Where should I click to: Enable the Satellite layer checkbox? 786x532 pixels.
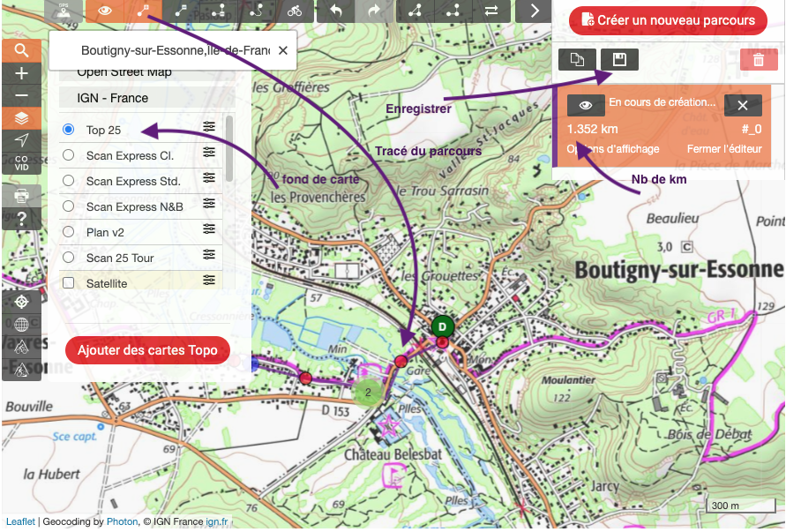[68, 283]
